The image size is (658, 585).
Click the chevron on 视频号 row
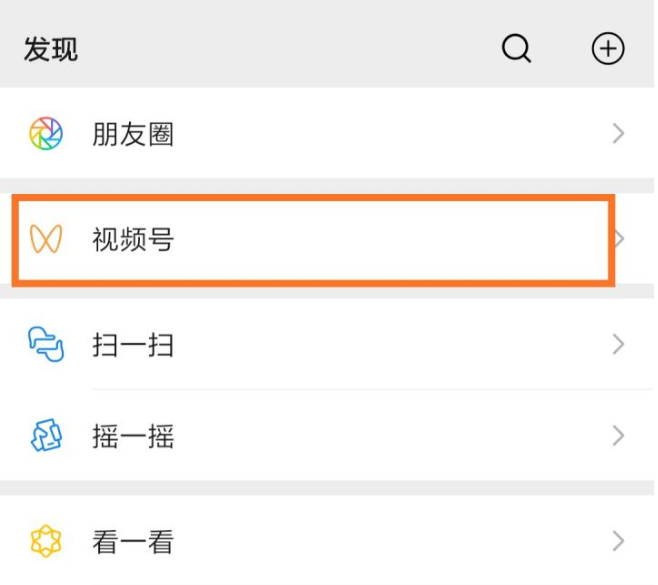620,239
